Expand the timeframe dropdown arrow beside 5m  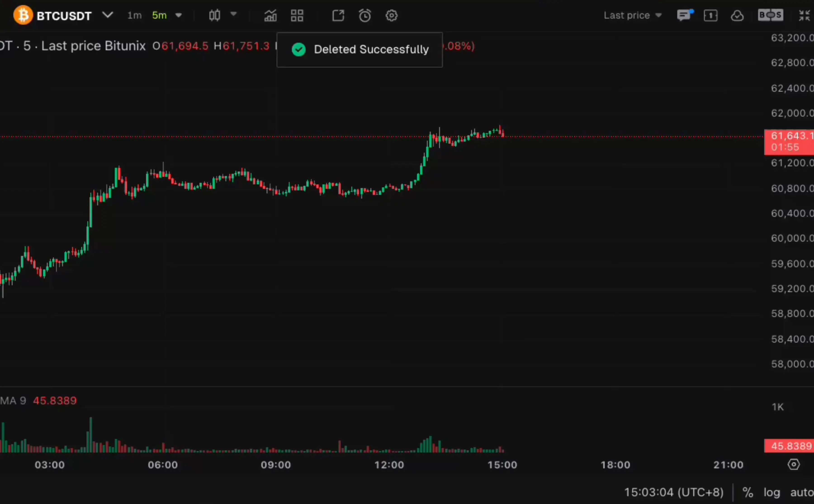179,15
